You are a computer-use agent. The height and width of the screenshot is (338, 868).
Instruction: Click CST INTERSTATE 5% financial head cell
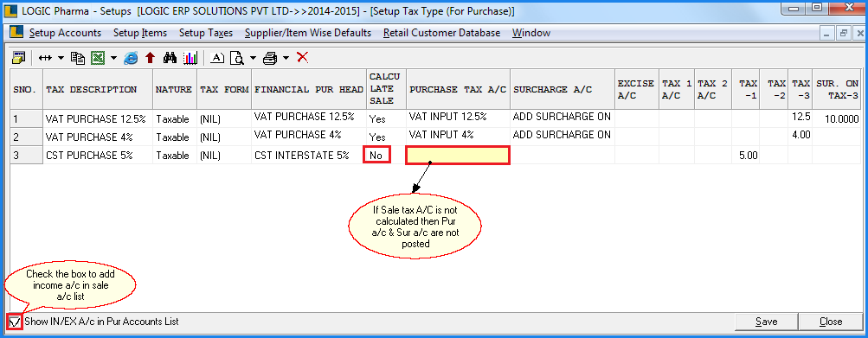(308, 156)
